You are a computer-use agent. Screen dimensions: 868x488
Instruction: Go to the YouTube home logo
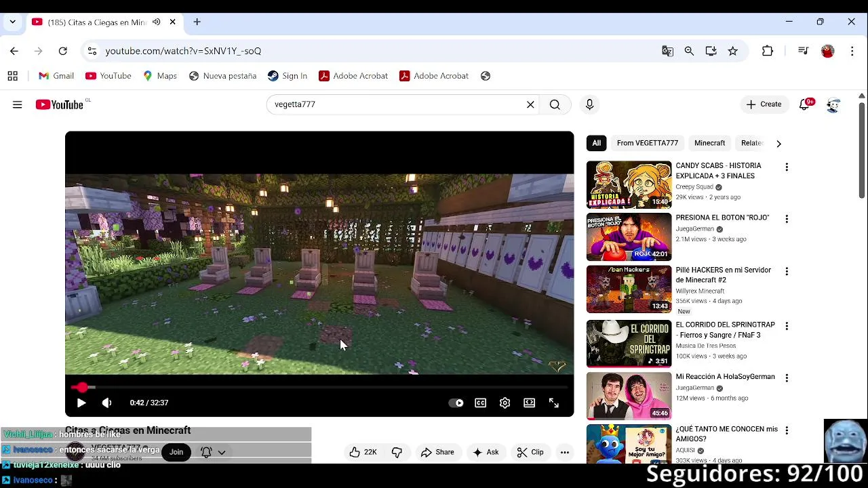tap(60, 104)
